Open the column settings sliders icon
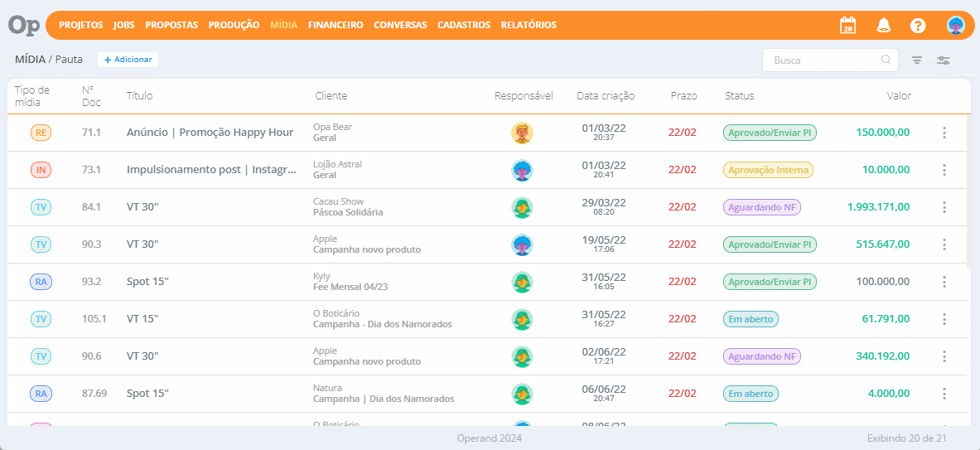Screen dimensions: 980x450 (943, 60)
